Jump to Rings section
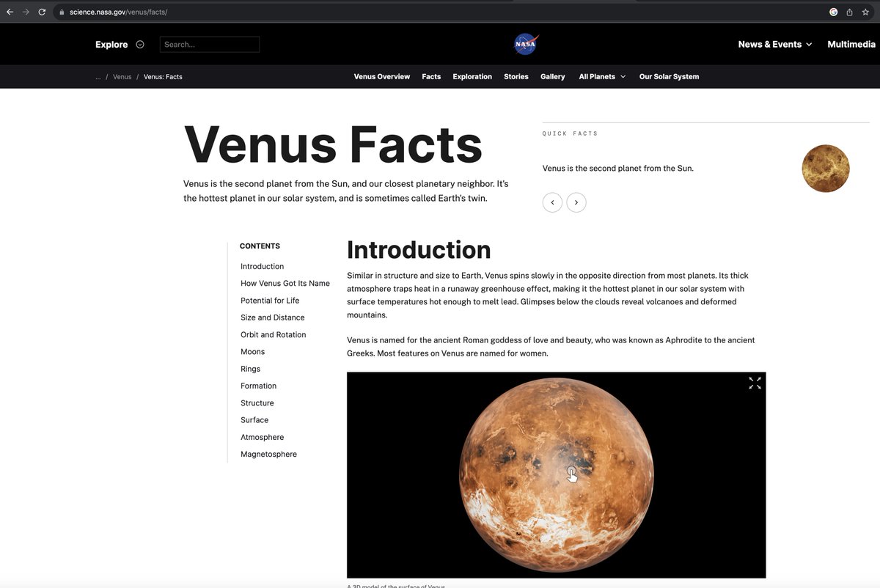The width and height of the screenshot is (880, 588). click(250, 369)
